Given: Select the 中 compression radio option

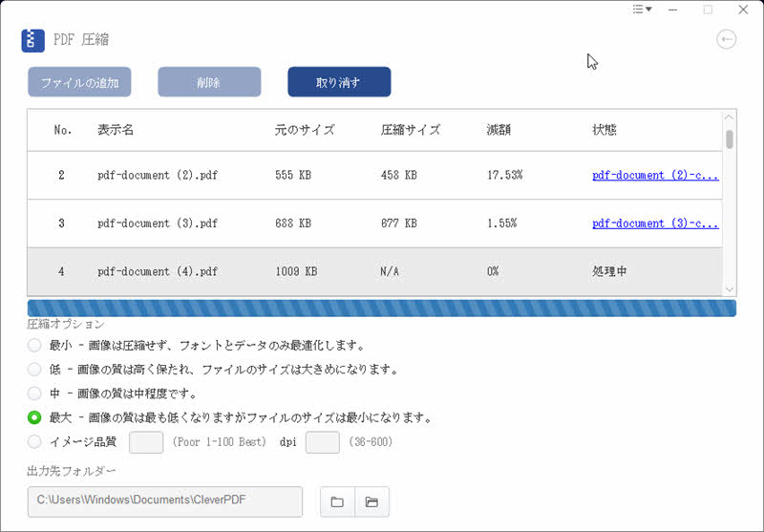Looking at the screenshot, I should click(x=34, y=393).
